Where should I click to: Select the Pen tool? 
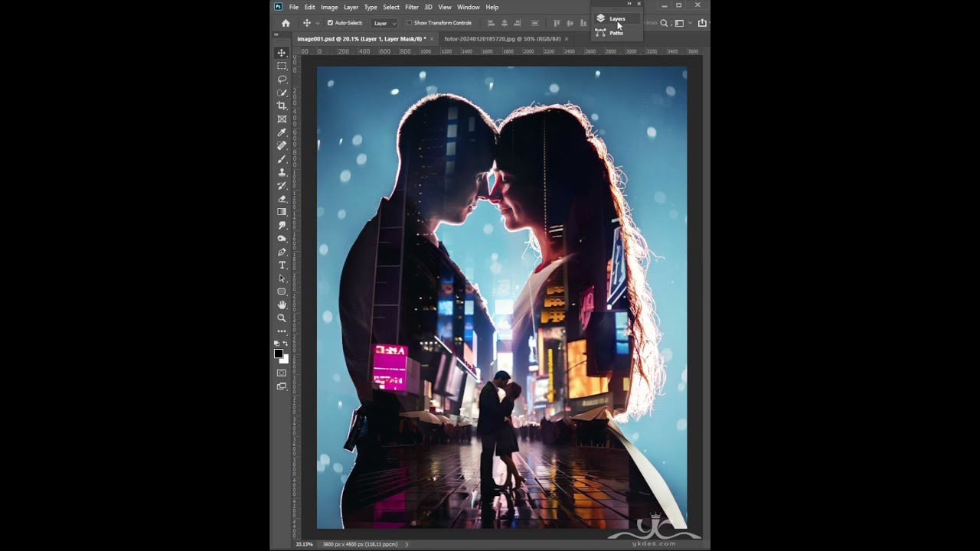point(282,252)
